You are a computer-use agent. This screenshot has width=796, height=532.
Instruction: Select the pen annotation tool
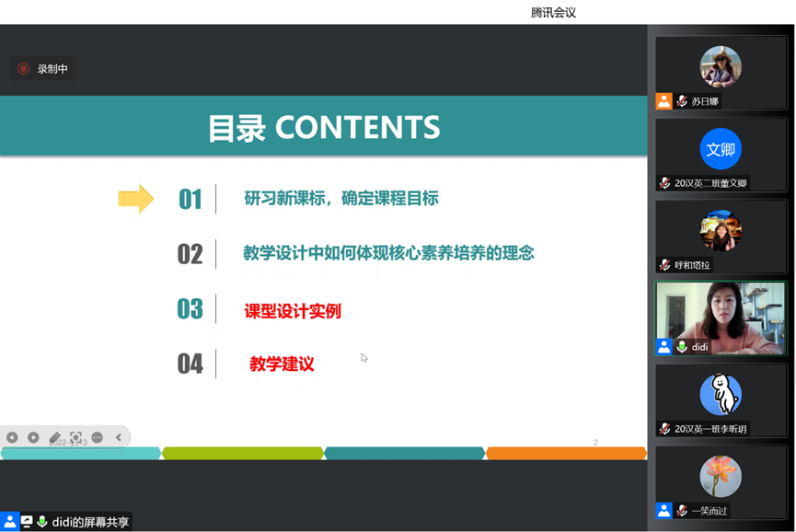(x=55, y=437)
